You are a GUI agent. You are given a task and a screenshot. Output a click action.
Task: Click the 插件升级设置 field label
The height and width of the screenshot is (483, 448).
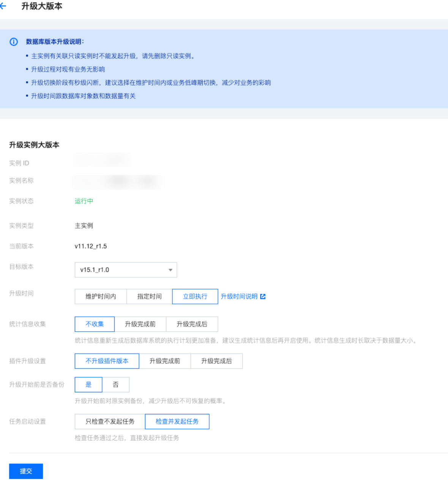click(27, 361)
